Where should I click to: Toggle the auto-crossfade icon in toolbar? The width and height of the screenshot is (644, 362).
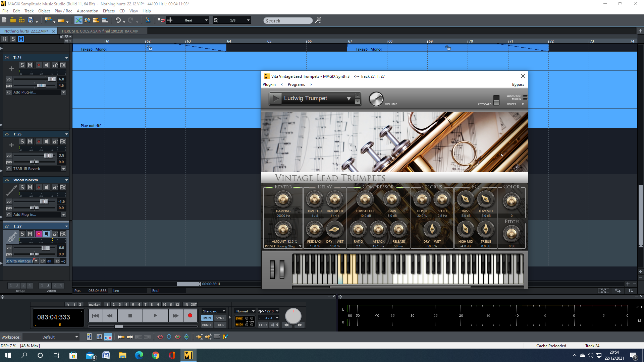[x=78, y=20]
